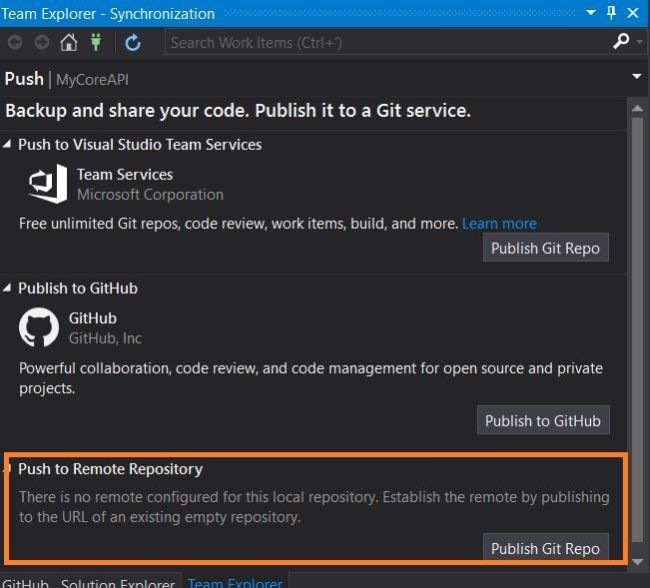
Task: Click the green Manage Connections plug icon
Action: 96,43
